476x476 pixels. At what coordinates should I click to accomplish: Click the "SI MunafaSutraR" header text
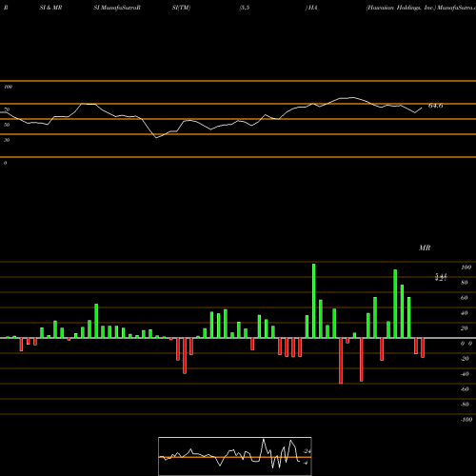pyautogui.click(x=117, y=8)
